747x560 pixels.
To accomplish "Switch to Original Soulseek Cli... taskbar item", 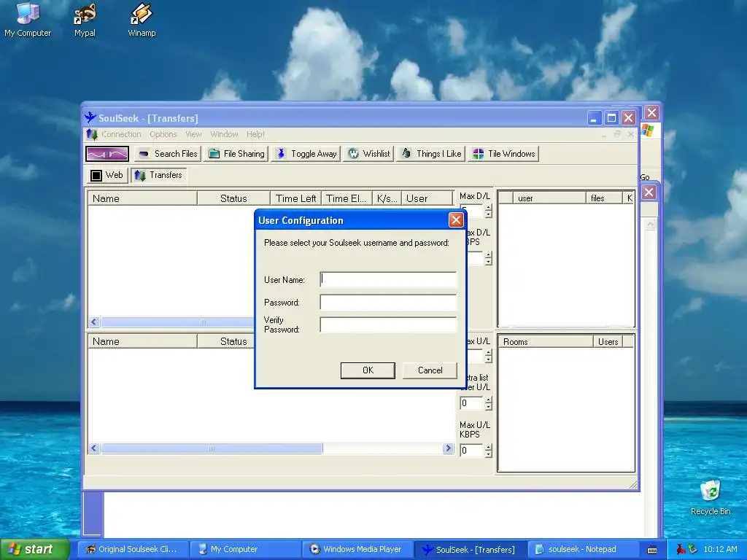I will point(132,549).
